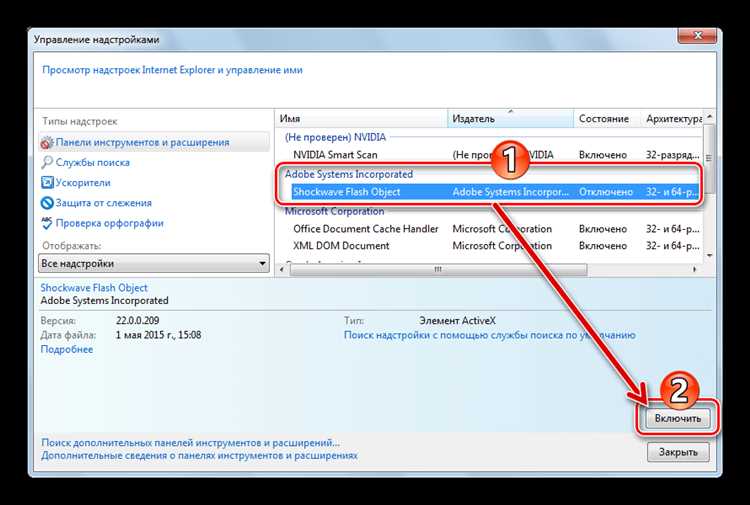The height and width of the screenshot is (505, 750).
Task: Click the Adobe Systems Incorporated group header
Action: (349, 175)
